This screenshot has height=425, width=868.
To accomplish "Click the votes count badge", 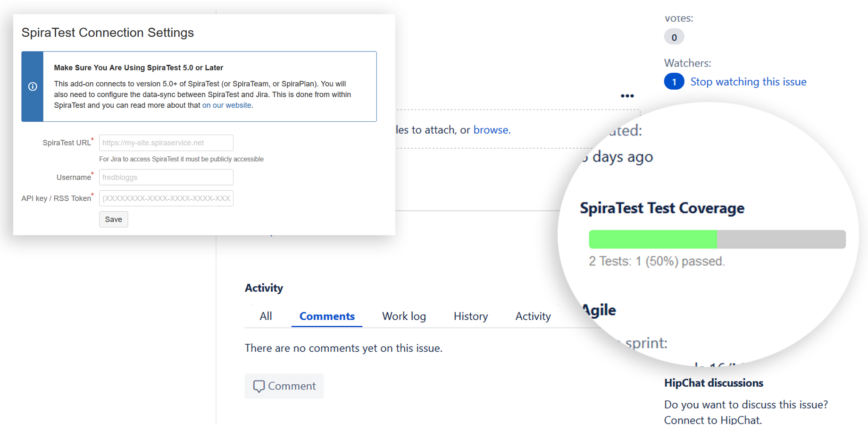I will click(674, 37).
